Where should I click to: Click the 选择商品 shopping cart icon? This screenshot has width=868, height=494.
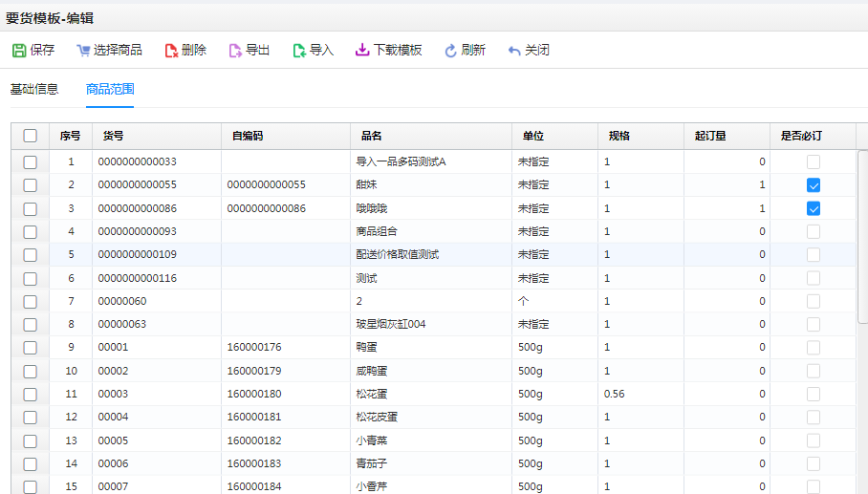coord(83,51)
